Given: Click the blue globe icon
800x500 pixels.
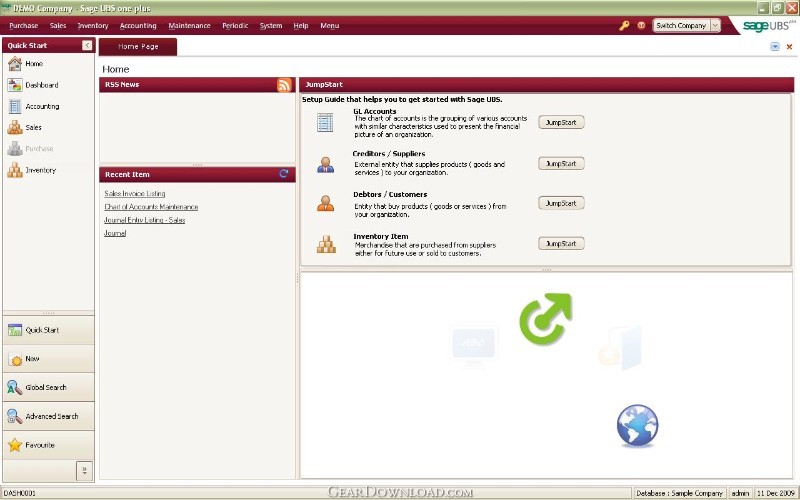Looking at the screenshot, I should click(637, 426).
